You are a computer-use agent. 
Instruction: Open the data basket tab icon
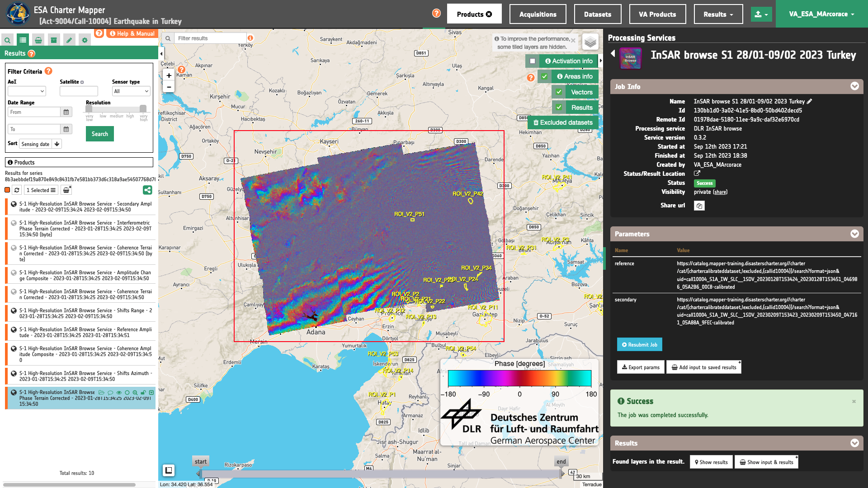[x=38, y=40]
